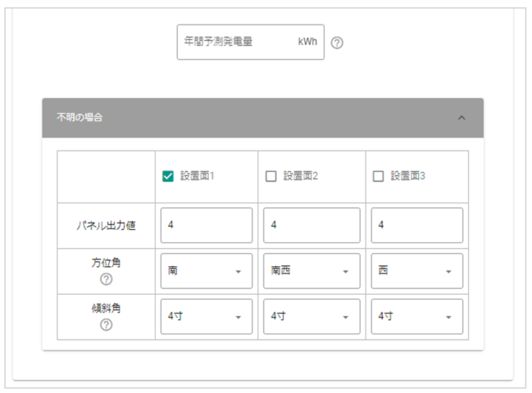
Task: Click the 設置面2 column label text
Action: tap(301, 176)
